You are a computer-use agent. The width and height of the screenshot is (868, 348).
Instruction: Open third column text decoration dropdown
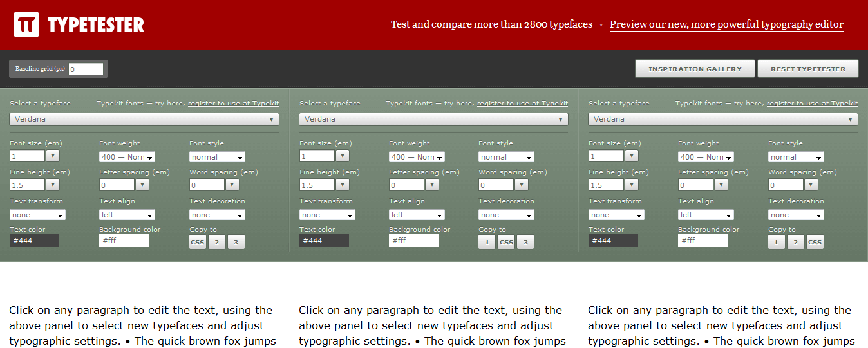796,215
